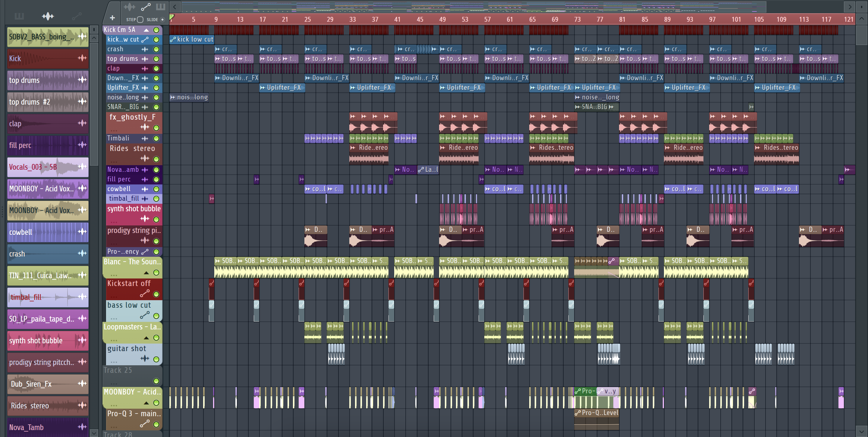Mute empty Track 25
The height and width of the screenshot is (437, 868).
(156, 381)
